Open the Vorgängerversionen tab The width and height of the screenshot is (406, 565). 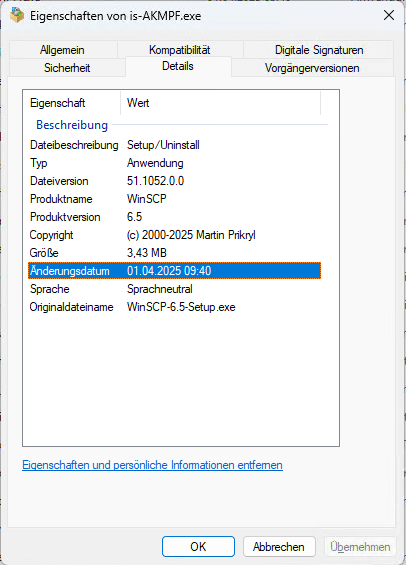coord(312,68)
